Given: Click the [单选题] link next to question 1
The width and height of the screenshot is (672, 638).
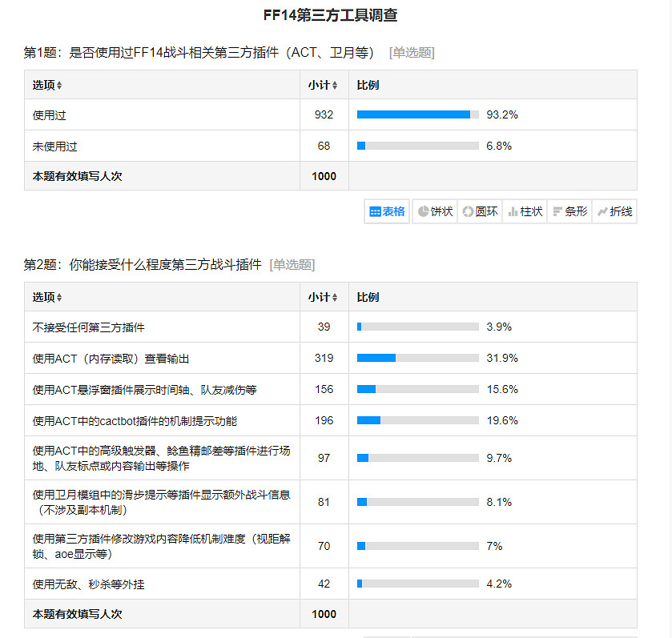Looking at the screenshot, I should 410,52.
